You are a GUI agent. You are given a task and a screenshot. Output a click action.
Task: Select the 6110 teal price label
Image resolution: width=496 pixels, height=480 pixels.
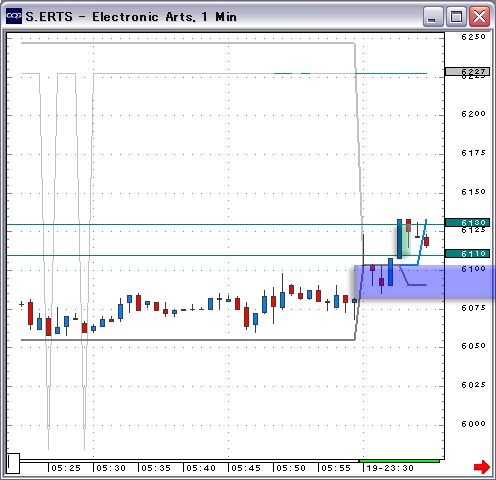[x=467, y=254]
